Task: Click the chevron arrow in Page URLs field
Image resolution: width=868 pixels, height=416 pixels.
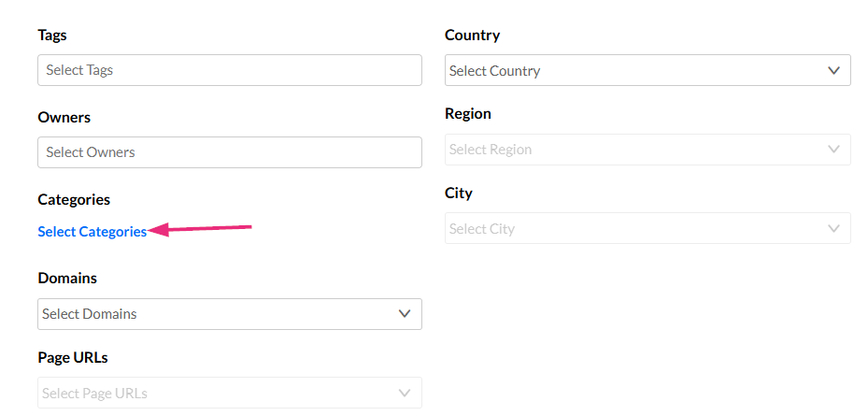Action: [405, 394]
